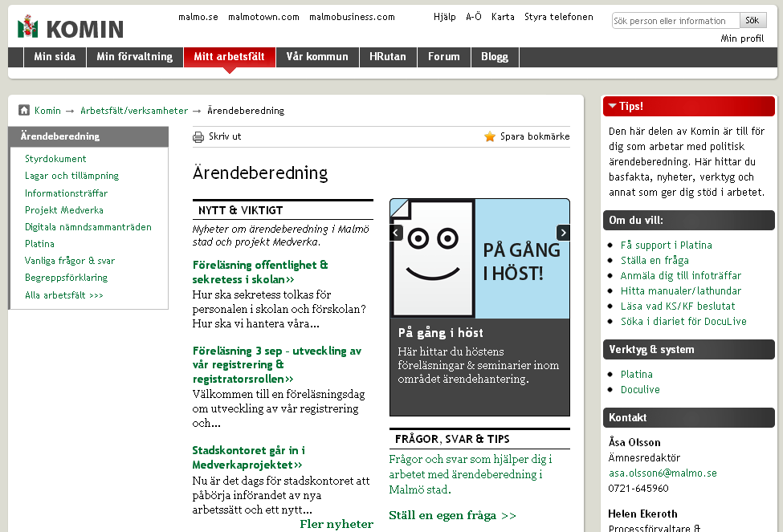Click Skriv ut text
Viewport: 783px width, 532px height.
tap(225, 136)
